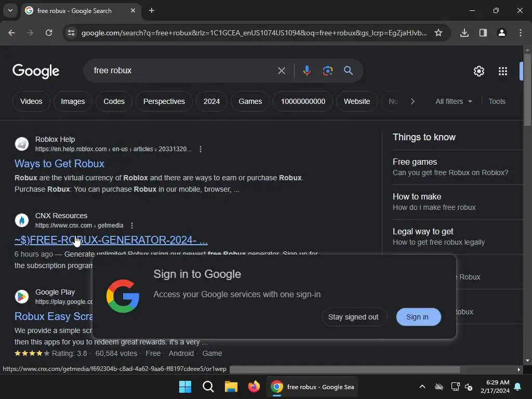Click the horizontal page scrollbar
Viewport: 532px width, 399px height.
(x=345, y=369)
